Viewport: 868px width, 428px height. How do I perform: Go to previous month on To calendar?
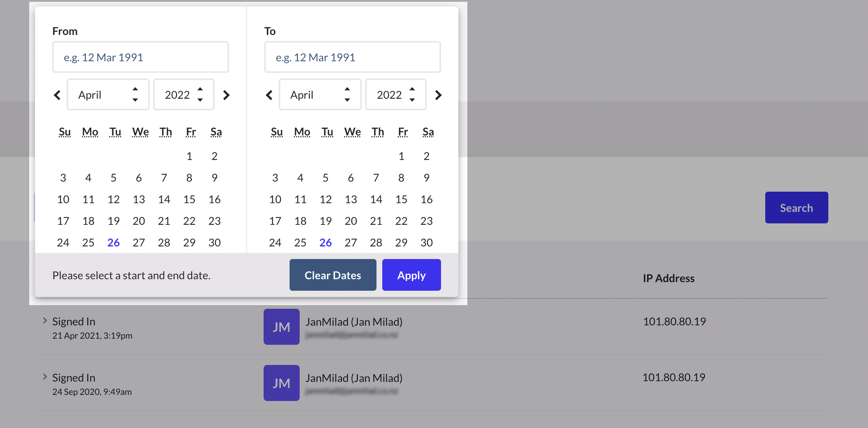269,95
